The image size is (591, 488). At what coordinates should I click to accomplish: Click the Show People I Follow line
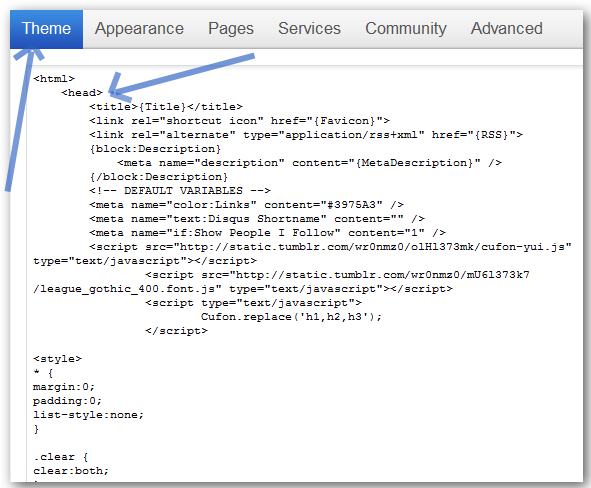click(268, 233)
